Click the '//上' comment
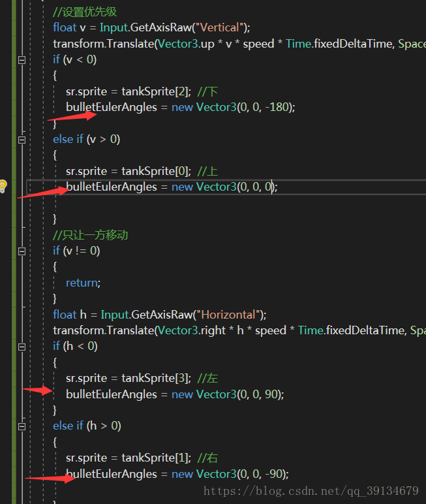This screenshot has height=504, width=426. coord(207,171)
